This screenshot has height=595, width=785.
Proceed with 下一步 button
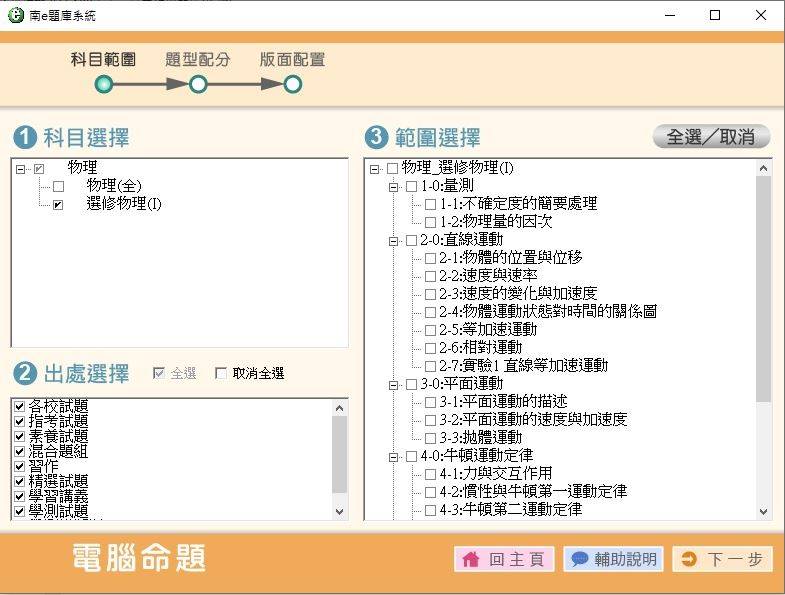(723, 559)
